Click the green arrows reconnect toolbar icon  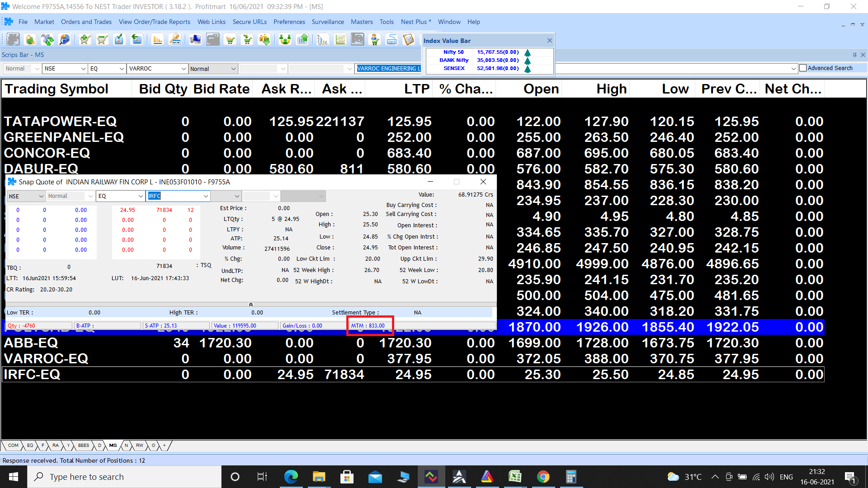point(47,40)
